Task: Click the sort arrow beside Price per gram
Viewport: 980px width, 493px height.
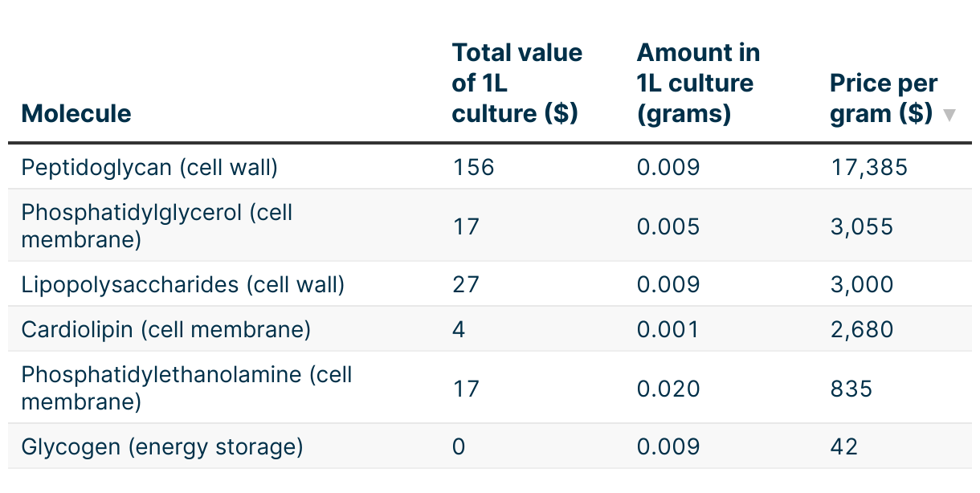Action: click(949, 115)
